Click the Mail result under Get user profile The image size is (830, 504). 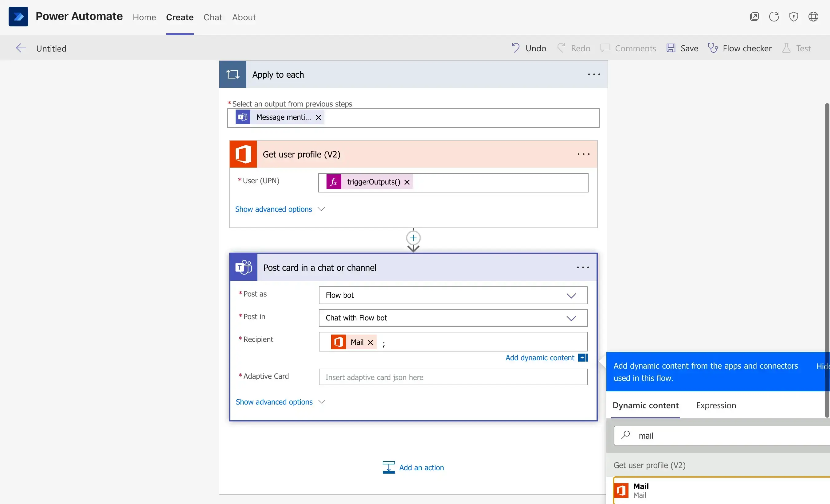click(x=640, y=490)
